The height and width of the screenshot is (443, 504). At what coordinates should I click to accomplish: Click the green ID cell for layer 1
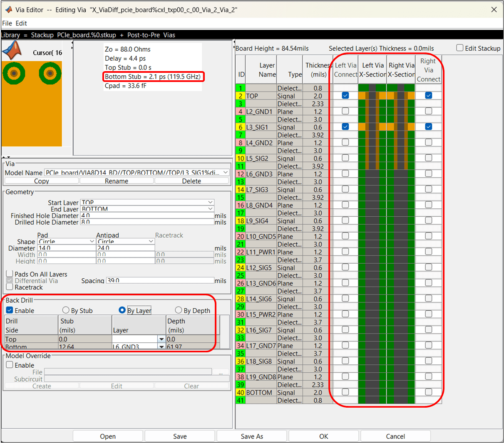tap(241, 88)
